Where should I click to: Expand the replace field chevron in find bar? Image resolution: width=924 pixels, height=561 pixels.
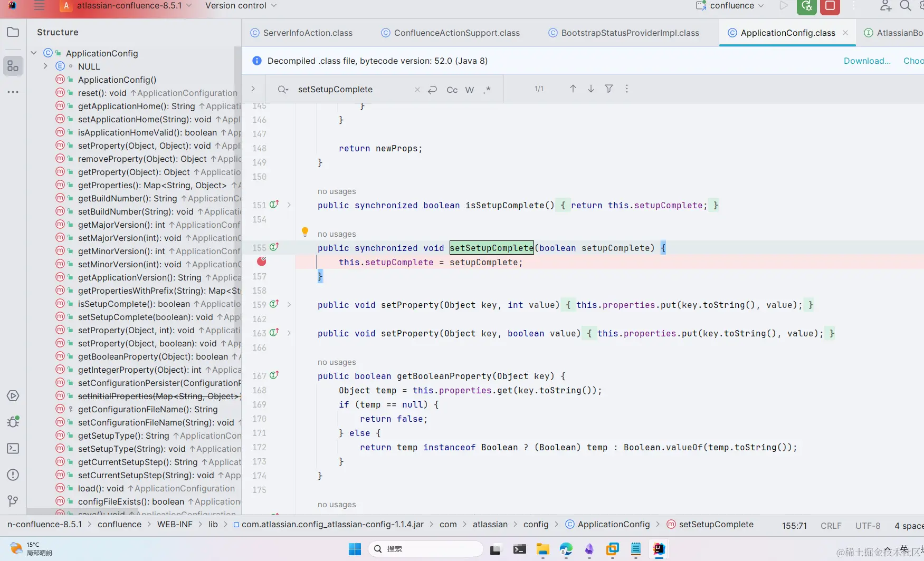pyautogui.click(x=253, y=89)
